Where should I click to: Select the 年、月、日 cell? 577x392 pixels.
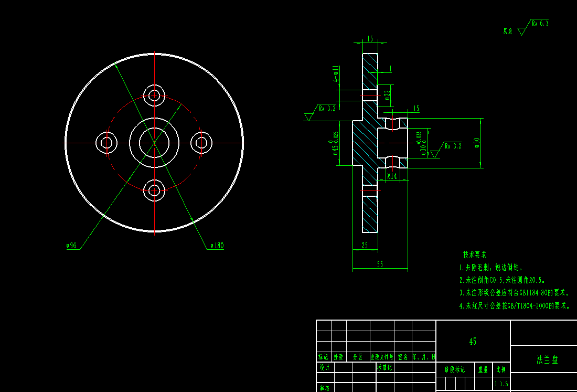coord(424,357)
